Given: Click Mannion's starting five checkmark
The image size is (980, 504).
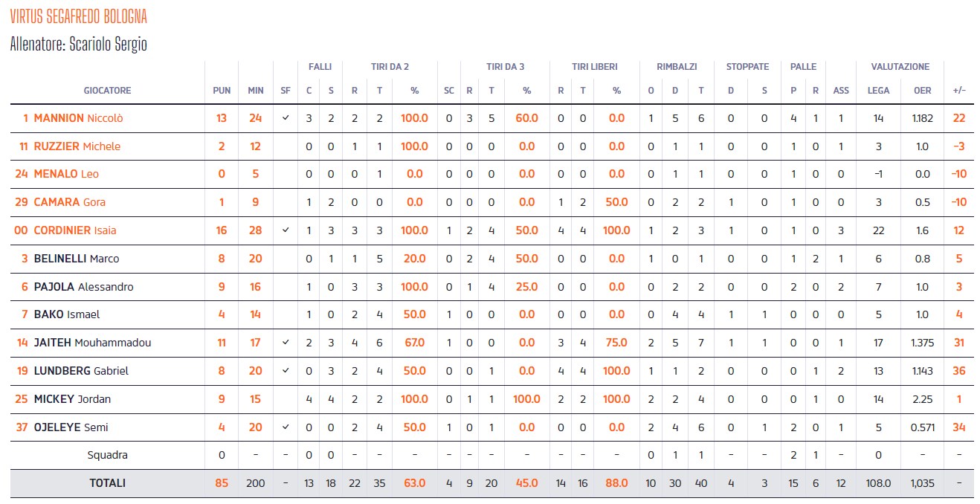Looking at the screenshot, I should [x=286, y=118].
